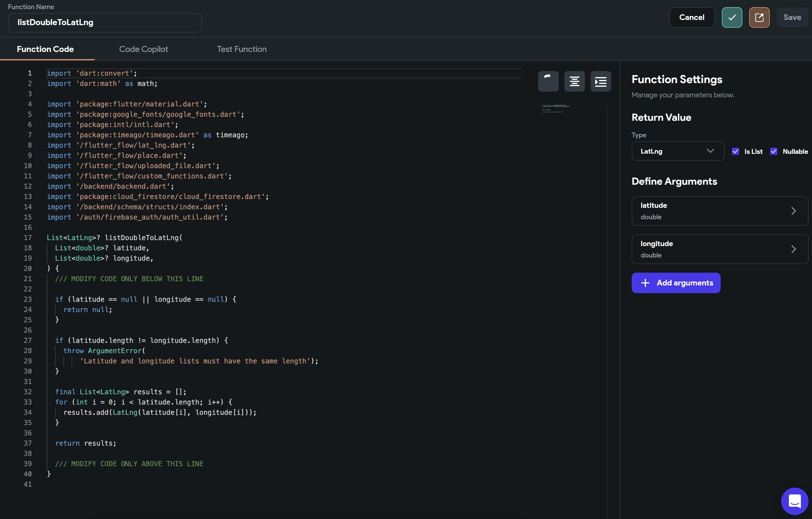The width and height of the screenshot is (812, 519).
Task: Click the indent code icon button
Action: [x=601, y=81]
